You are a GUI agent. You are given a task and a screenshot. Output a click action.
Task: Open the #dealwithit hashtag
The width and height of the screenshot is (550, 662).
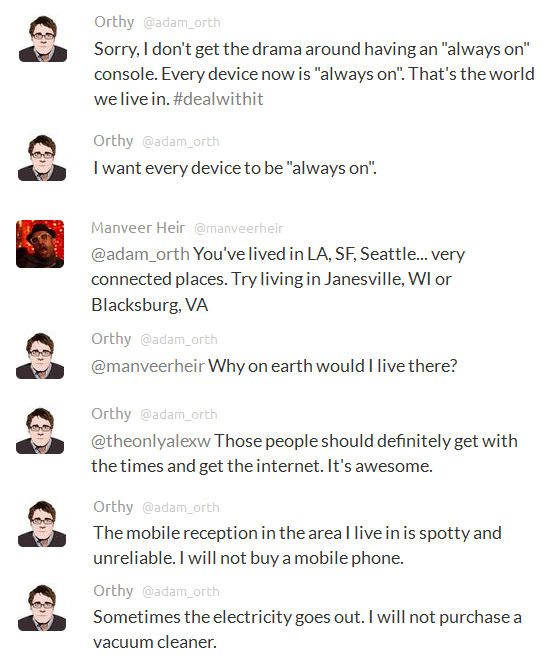point(218,99)
